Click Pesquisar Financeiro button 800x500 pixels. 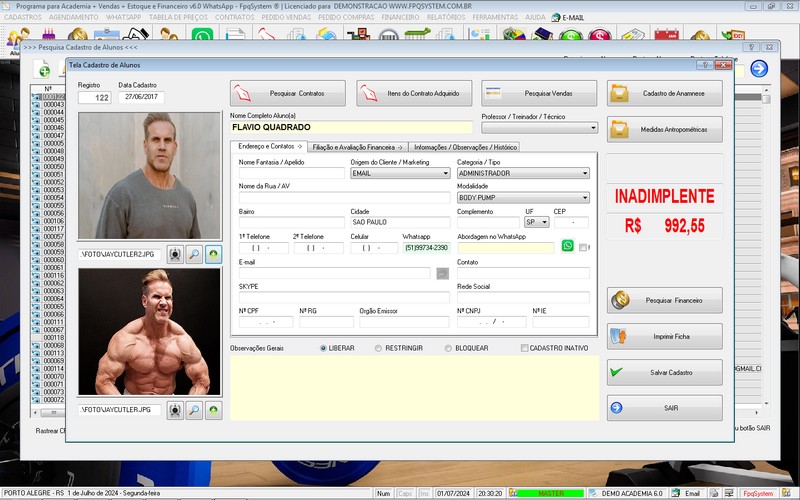[x=665, y=301]
